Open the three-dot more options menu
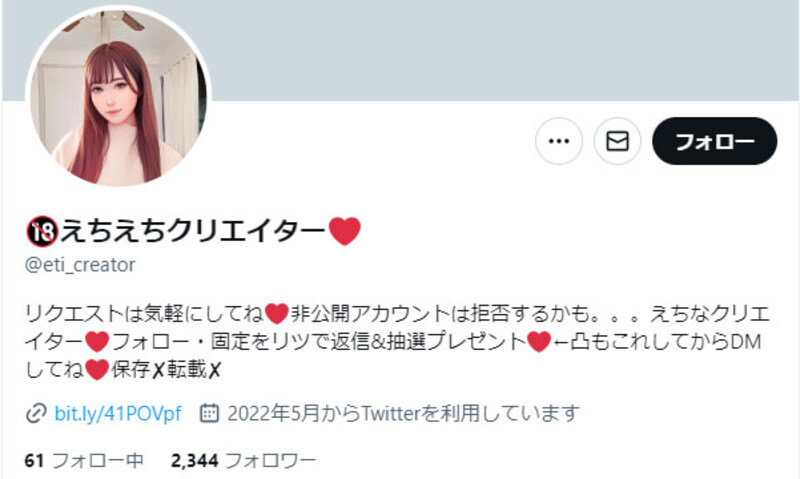This screenshot has height=479, width=800. tap(559, 141)
